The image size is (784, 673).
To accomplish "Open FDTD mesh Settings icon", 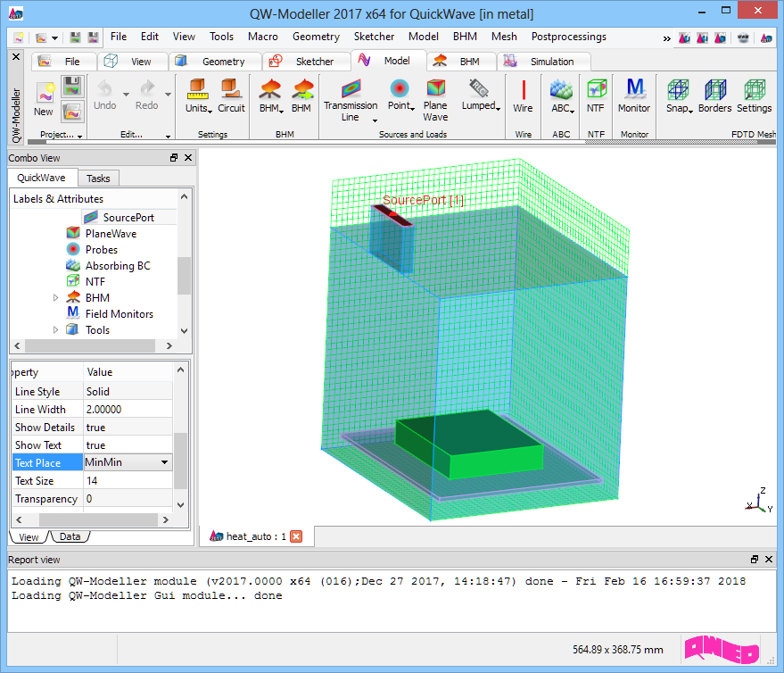I will click(754, 91).
